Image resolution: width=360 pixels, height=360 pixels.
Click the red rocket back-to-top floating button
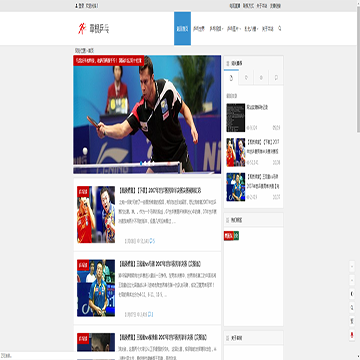(352, 334)
